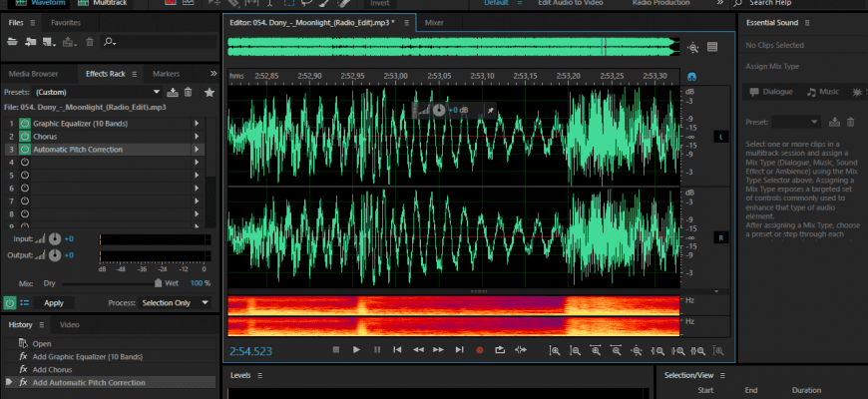
Task: Show hidden panel tabs with double chevron
Action: (x=214, y=74)
